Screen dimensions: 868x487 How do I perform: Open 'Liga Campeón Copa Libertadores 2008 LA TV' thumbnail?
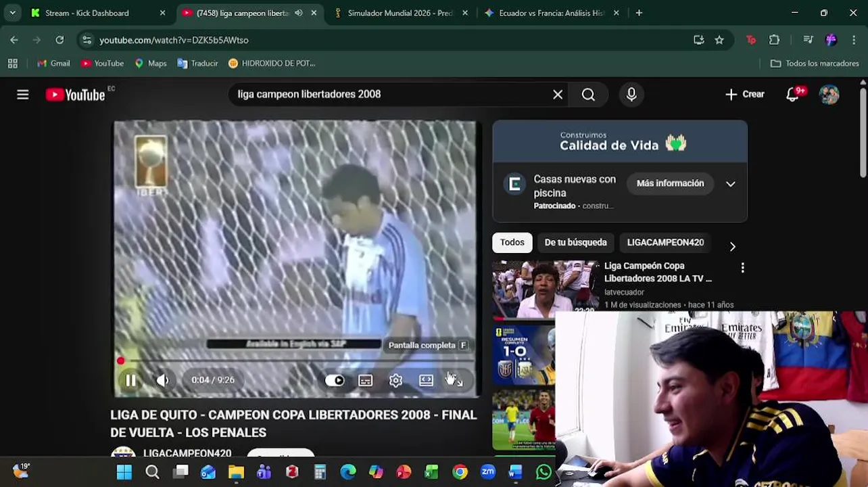[x=546, y=289]
